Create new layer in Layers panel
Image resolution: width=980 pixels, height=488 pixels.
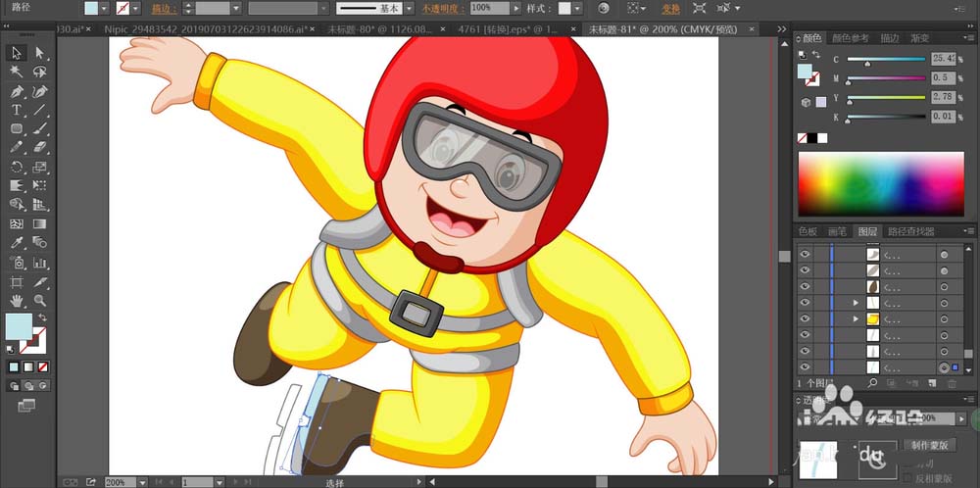click(x=932, y=382)
